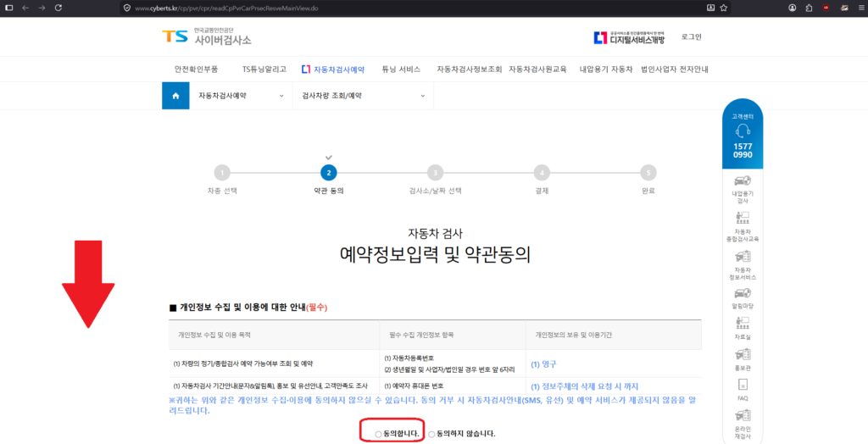Go to the home icon in breadcrumb
The image size is (868, 444).
[x=175, y=96]
